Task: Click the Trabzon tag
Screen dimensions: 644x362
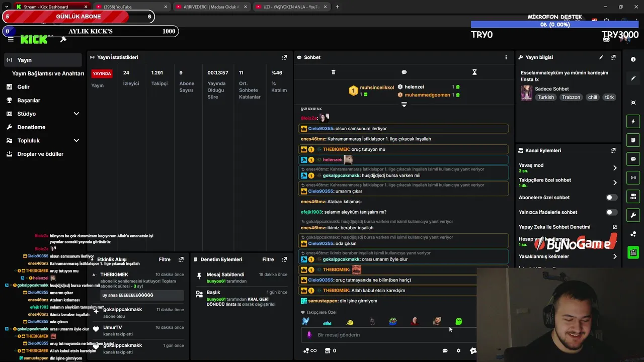Action: click(x=571, y=98)
